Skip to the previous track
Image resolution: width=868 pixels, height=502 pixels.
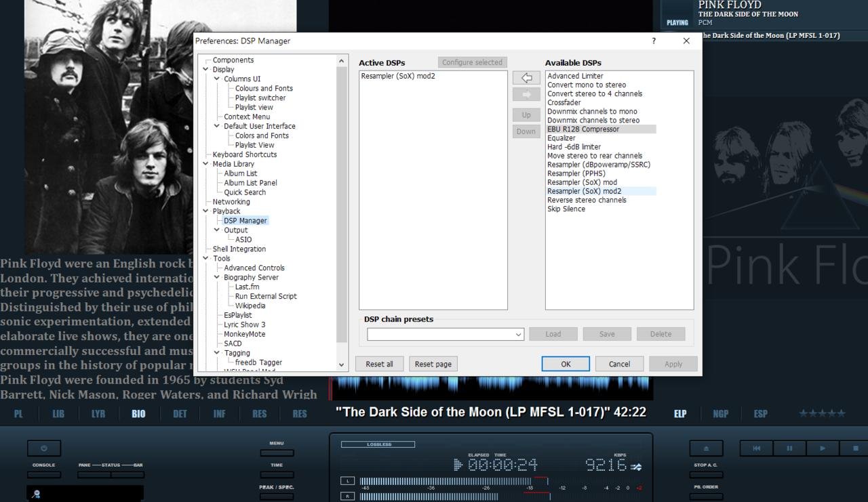click(x=756, y=448)
